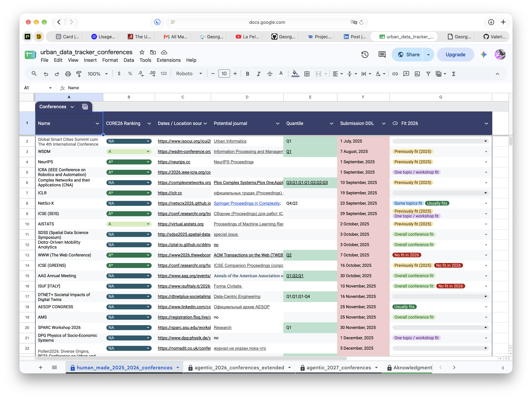Open the zoom 100% dropdown
Viewport: 532px width, 399px height.
coord(97,74)
